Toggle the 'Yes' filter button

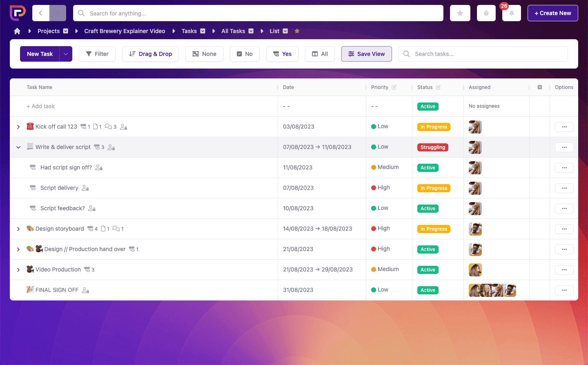click(282, 53)
